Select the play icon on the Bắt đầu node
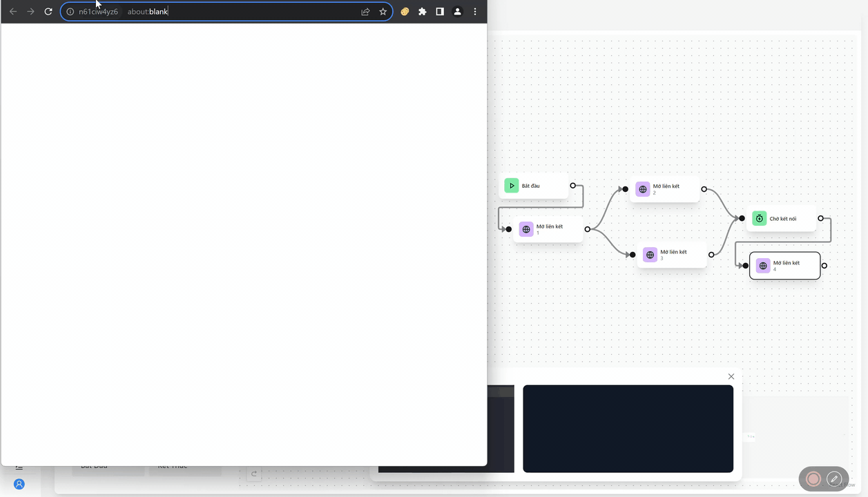868x497 pixels. coord(511,185)
